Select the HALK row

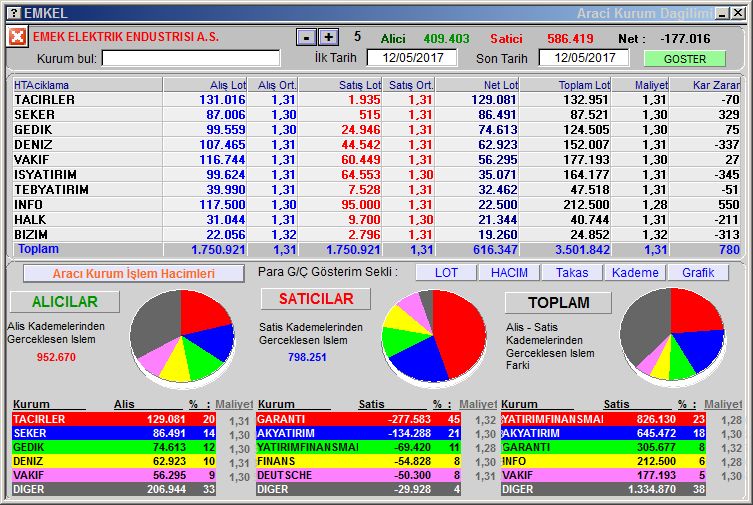click(376, 219)
